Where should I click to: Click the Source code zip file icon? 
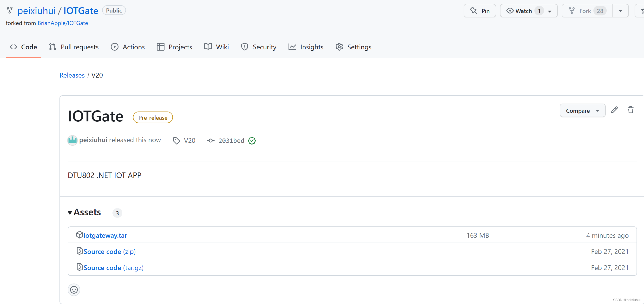coord(79,251)
